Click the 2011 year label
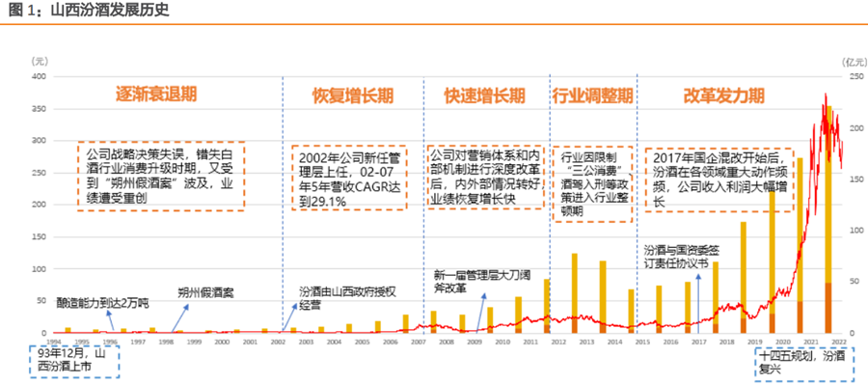The height and width of the screenshot is (384, 868). pyautogui.click(x=530, y=343)
